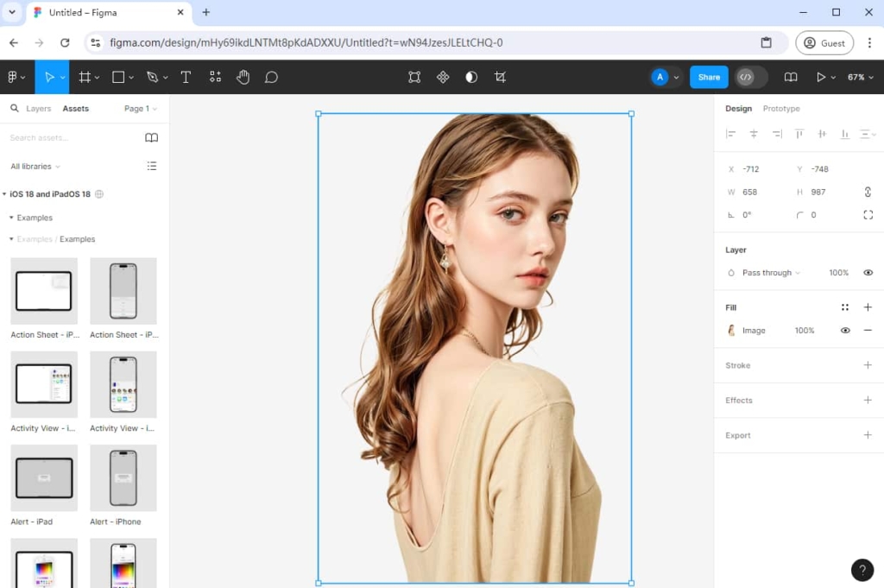Viewport: 884px width, 588px height.
Task: Select the Rectangle shape tool
Action: [117, 77]
